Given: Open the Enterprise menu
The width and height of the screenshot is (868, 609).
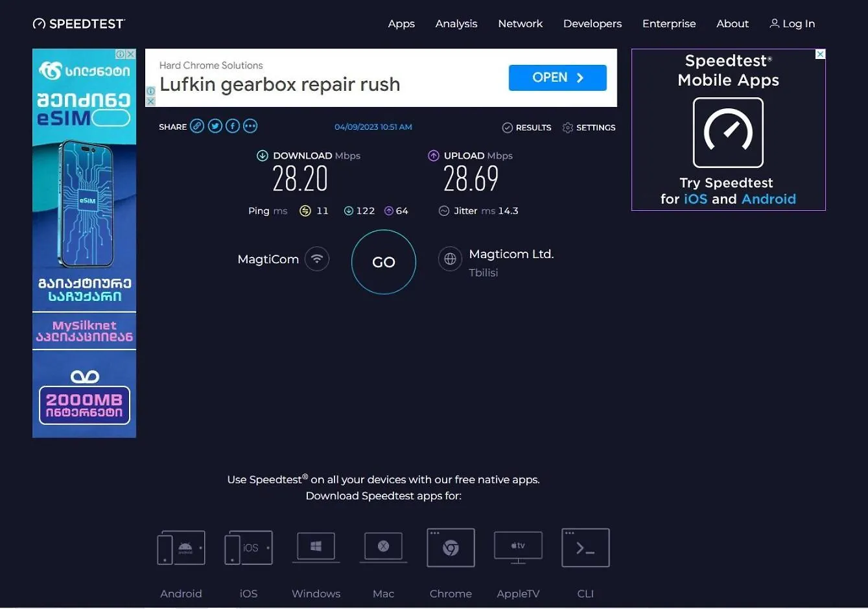Looking at the screenshot, I should [669, 23].
